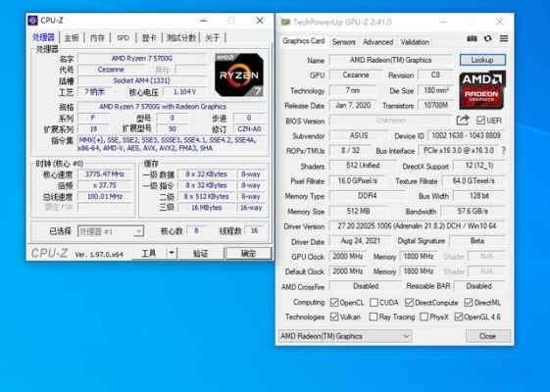
Task: Toggle the DirectCompute checkbox
Action: [409, 302]
